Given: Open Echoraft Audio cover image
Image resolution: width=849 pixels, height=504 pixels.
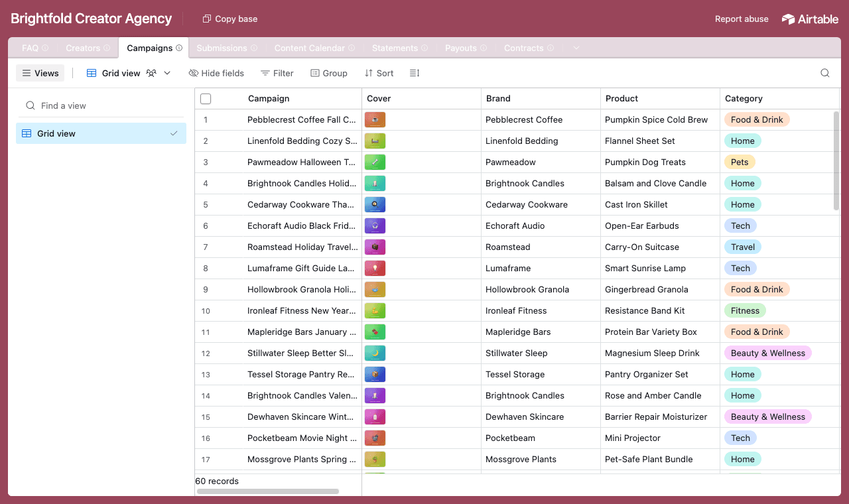Looking at the screenshot, I should click(375, 226).
